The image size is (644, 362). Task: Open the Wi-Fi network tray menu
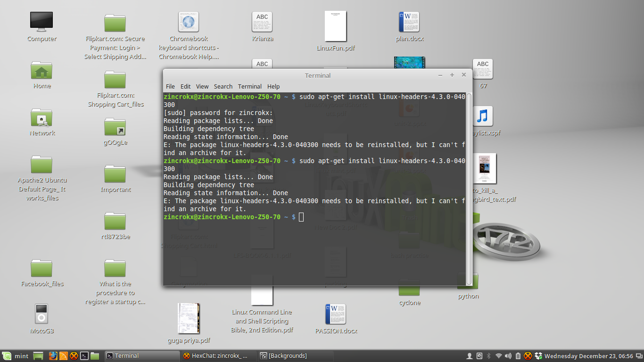point(499,356)
